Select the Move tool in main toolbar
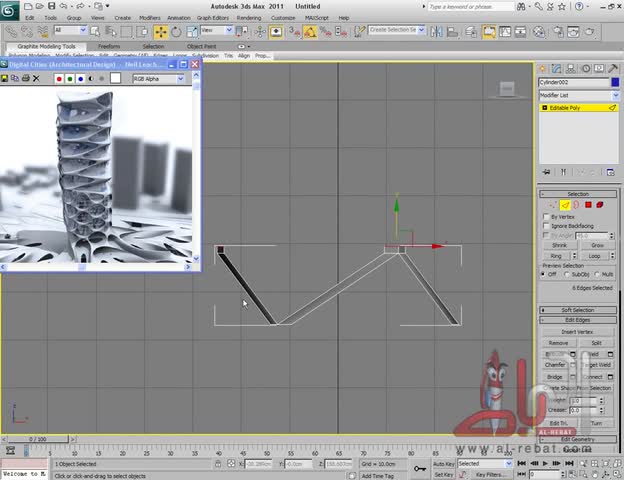This screenshot has width=624, height=480. tap(161, 32)
